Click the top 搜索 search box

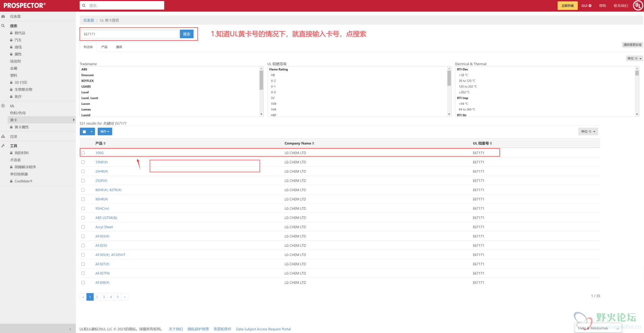point(122,5)
